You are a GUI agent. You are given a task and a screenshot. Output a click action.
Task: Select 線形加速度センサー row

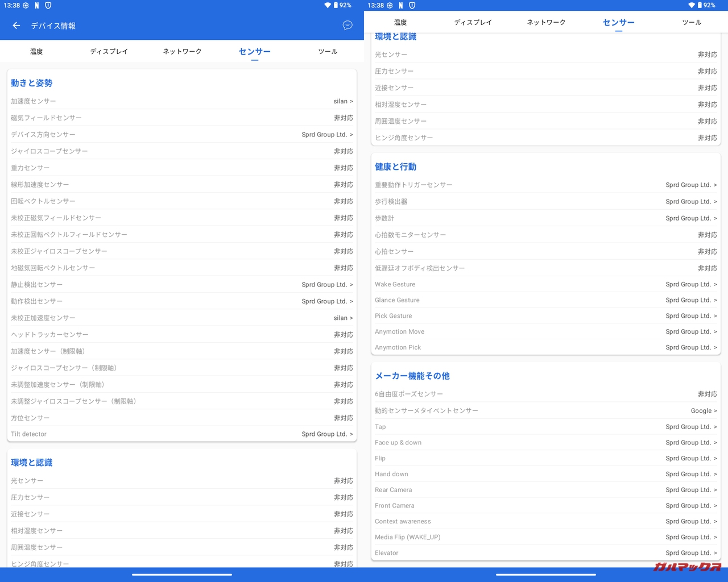(182, 185)
